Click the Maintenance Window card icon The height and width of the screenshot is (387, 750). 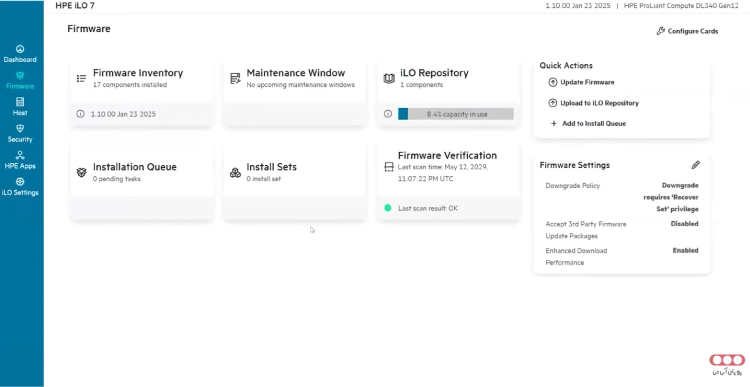(235, 78)
